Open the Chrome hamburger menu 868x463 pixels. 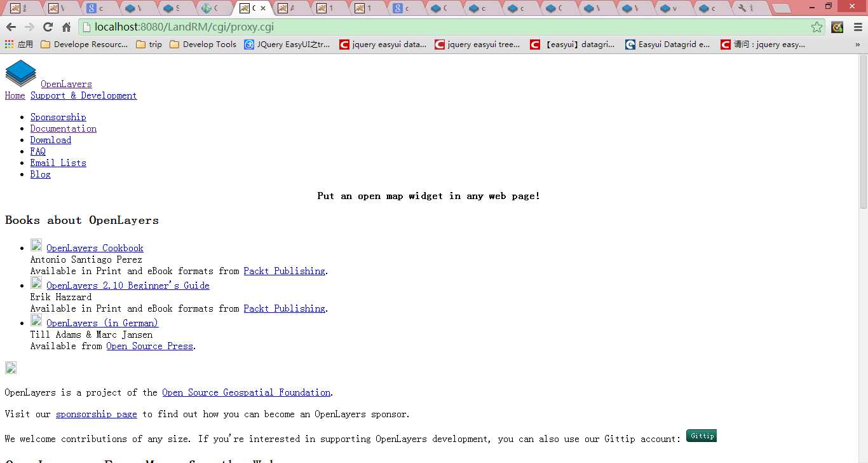point(858,27)
